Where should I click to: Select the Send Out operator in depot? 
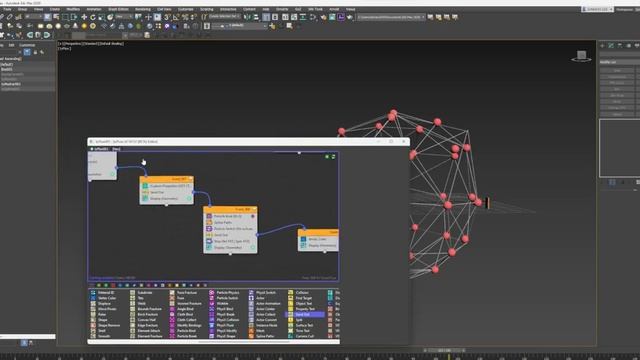[305, 315]
